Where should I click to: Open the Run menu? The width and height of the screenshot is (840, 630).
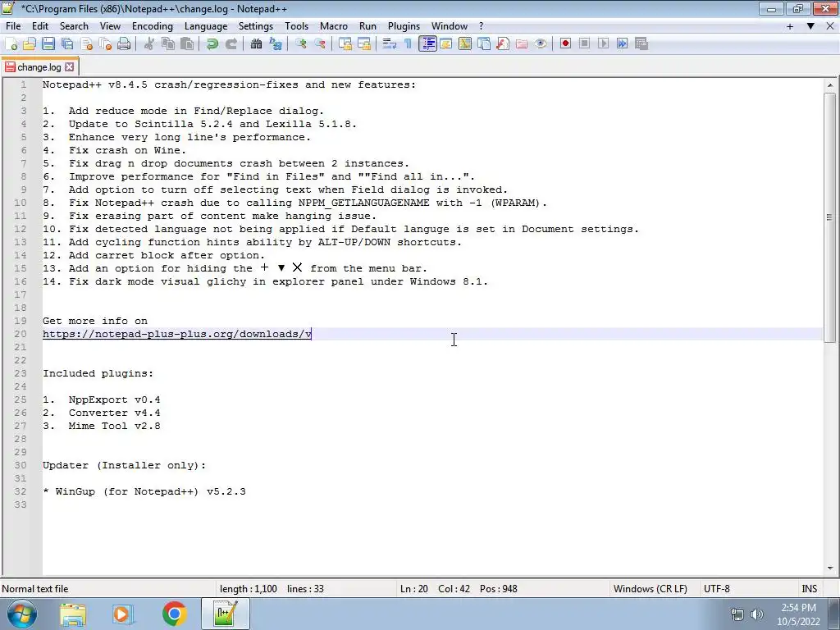(x=367, y=26)
